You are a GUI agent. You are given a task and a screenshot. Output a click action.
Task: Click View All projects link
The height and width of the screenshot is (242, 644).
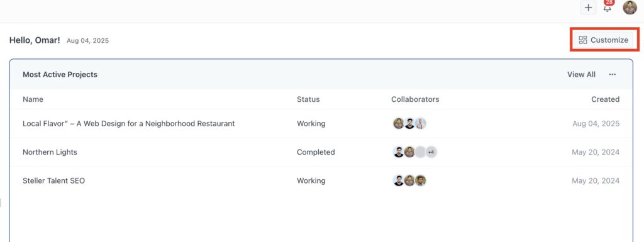click(581, 74)
